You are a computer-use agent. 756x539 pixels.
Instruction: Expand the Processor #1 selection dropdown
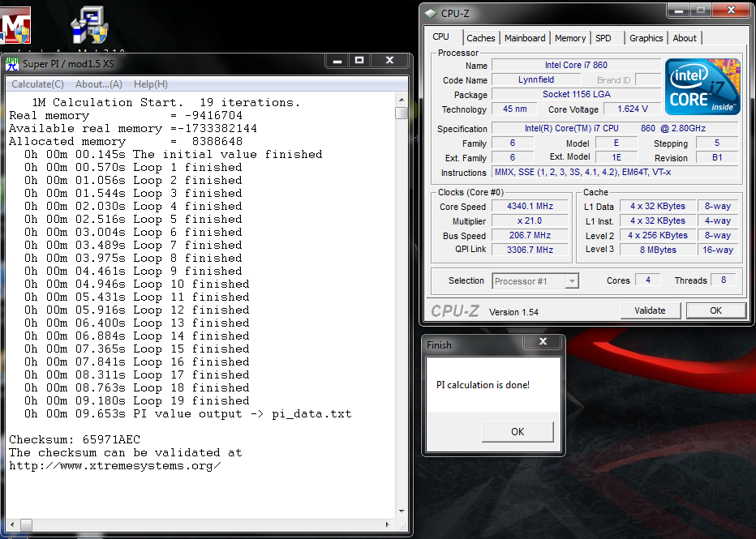572,281
